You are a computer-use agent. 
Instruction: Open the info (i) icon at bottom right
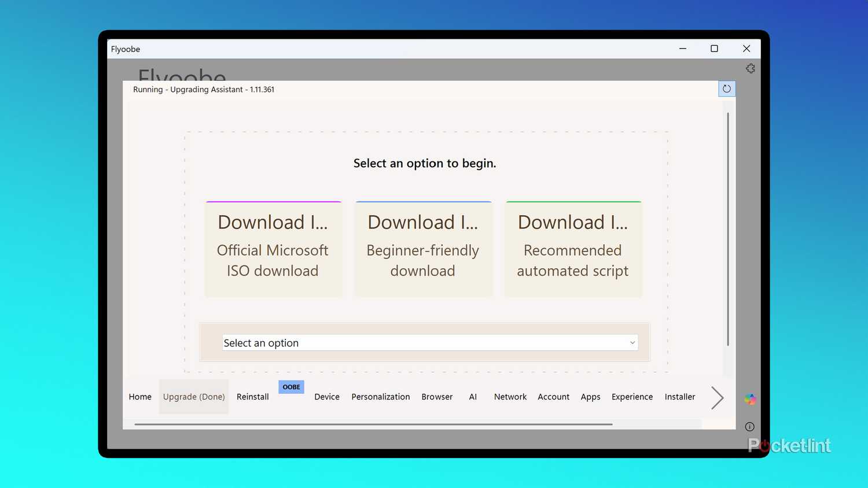[749, 426]
